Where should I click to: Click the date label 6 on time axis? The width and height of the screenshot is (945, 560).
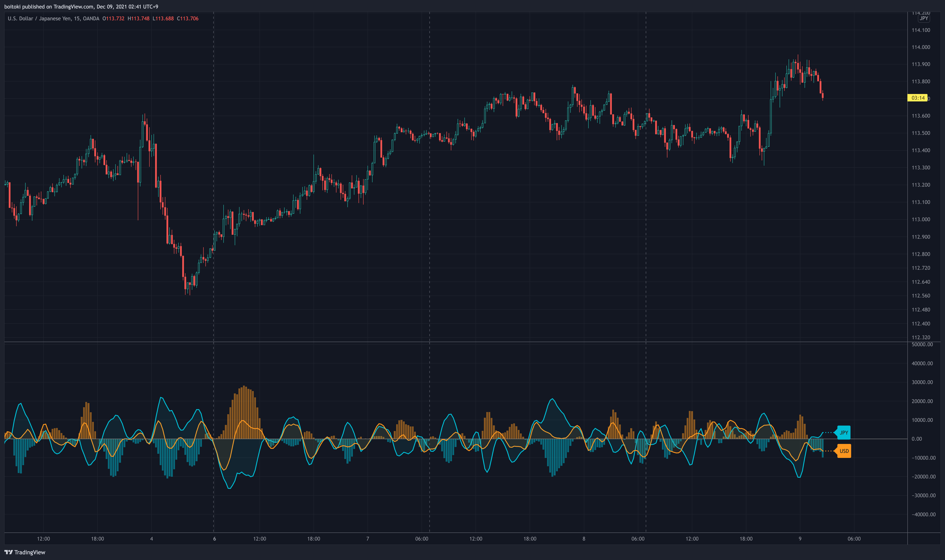pos(214,539)
